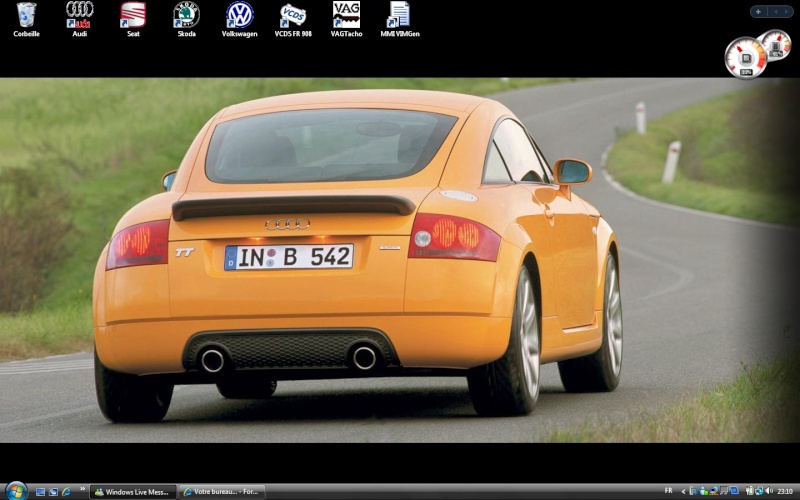The image size is (800, 500).
Task: Click the taskbar clock showing 23:10
Action: [785, 492]
